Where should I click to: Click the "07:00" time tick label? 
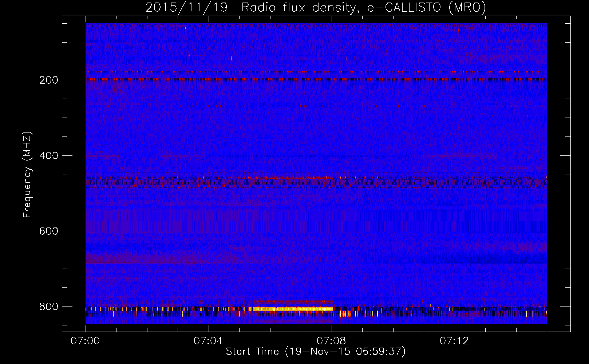point(86,341)
